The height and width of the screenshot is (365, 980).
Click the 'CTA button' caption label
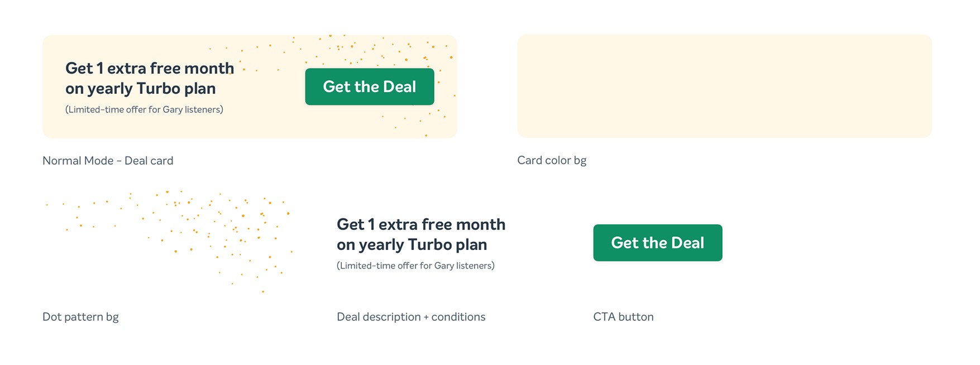[623, 317]
